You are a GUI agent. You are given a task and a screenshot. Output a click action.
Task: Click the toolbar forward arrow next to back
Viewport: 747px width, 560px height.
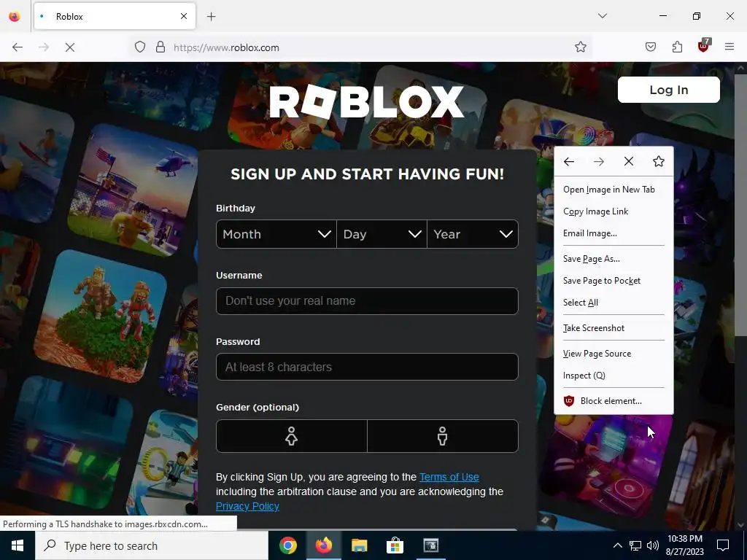click(44, 47)
